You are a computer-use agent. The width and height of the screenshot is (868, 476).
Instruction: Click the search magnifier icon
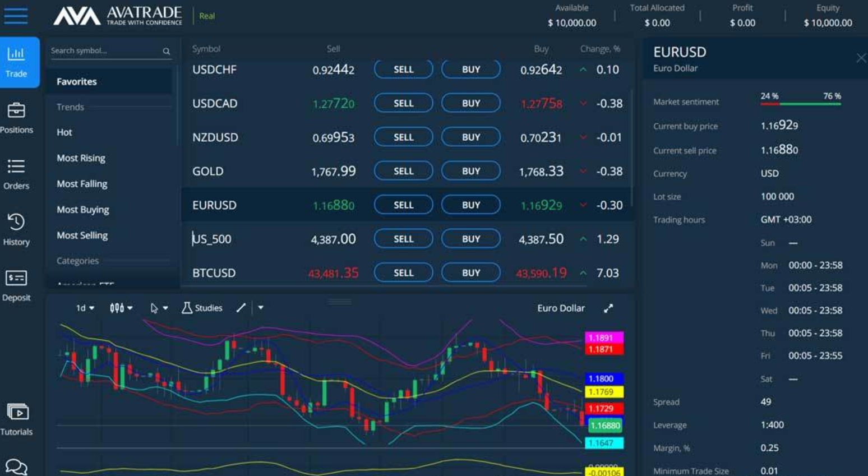(x=167, y=51)
